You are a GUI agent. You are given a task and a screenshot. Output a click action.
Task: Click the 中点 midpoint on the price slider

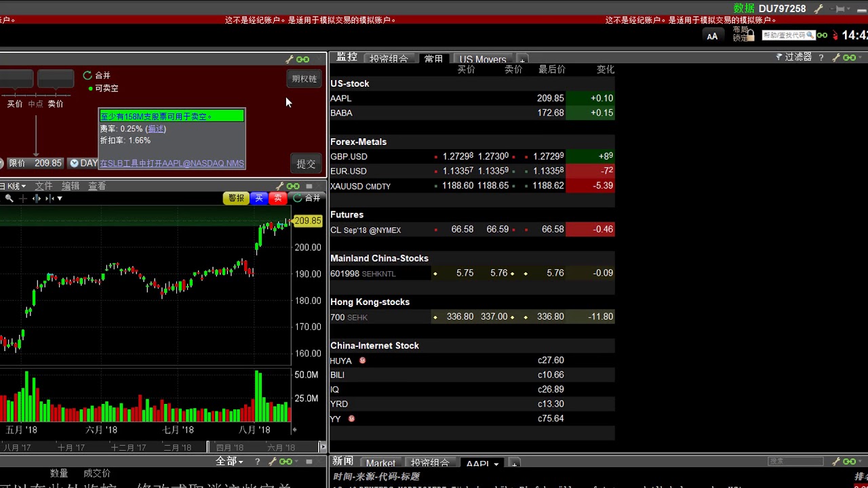coord(35,104)
